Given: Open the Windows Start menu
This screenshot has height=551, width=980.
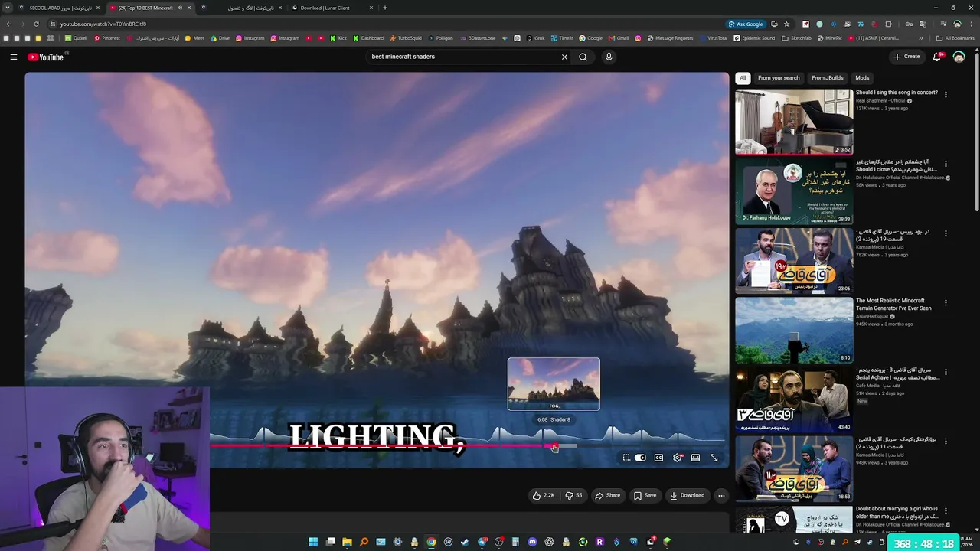Looking at the screenshot, I should [313, 542].
